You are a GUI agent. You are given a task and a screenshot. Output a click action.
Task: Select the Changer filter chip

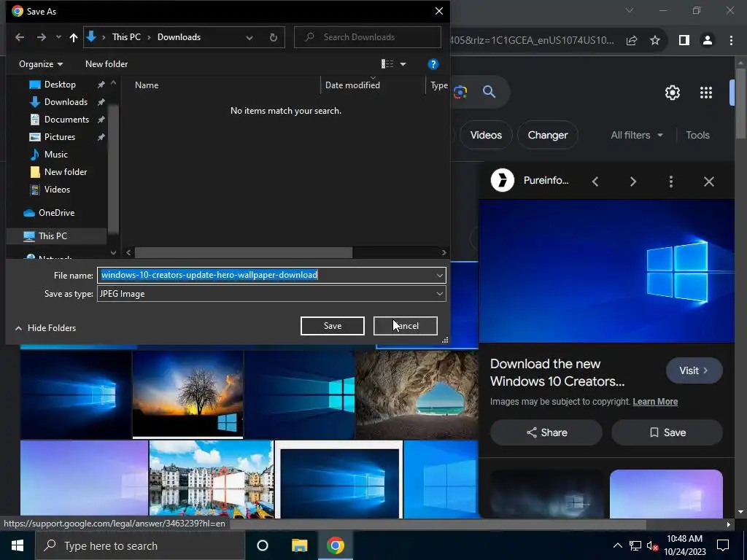(547, 135)
